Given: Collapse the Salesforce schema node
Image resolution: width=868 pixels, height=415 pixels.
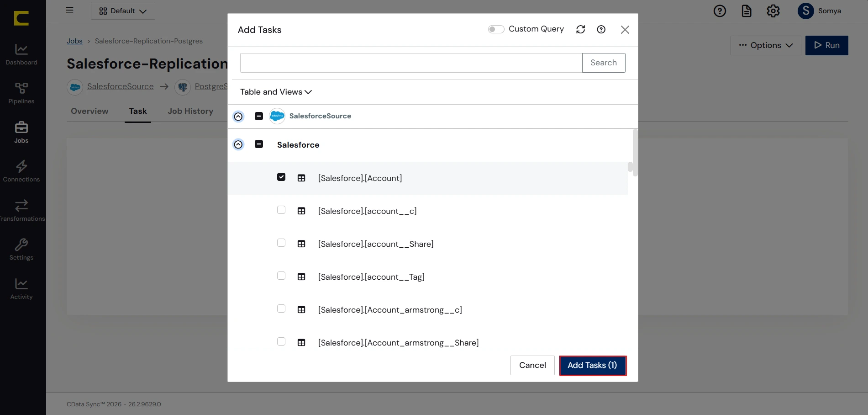Looking at the screenshot, I should [x=238, y=144].
